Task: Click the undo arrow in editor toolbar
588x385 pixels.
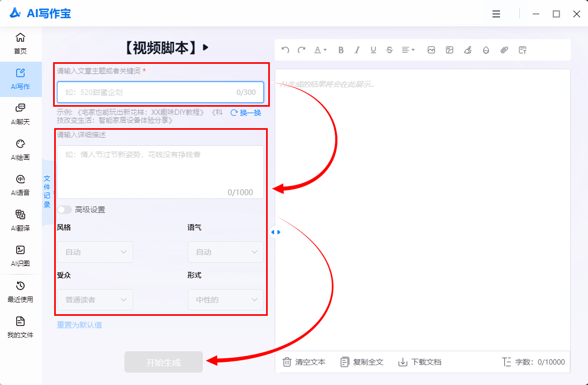Action: [285, 50]
